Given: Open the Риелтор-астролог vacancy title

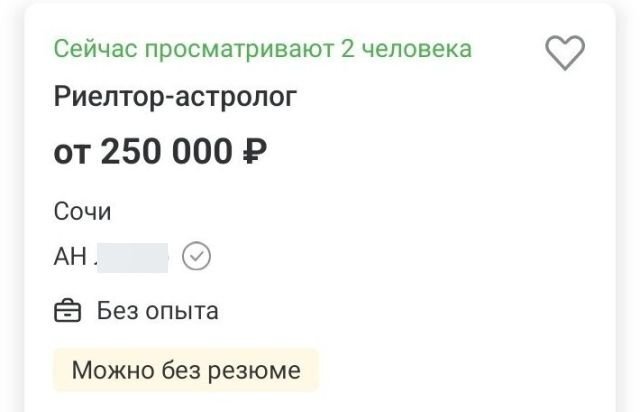Looking at the screenshot, I should [x=175, y=98].
